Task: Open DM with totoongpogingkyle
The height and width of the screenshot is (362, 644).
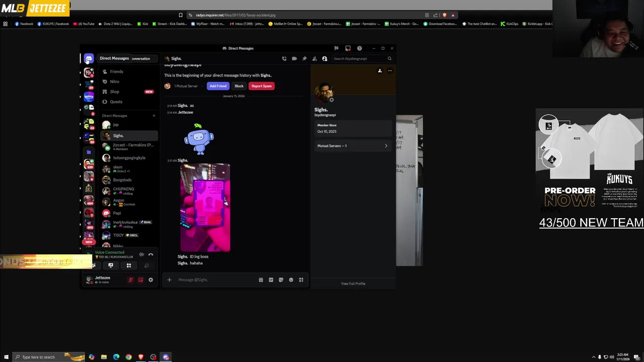Action: pyautogui.click(x=129, y=158)
